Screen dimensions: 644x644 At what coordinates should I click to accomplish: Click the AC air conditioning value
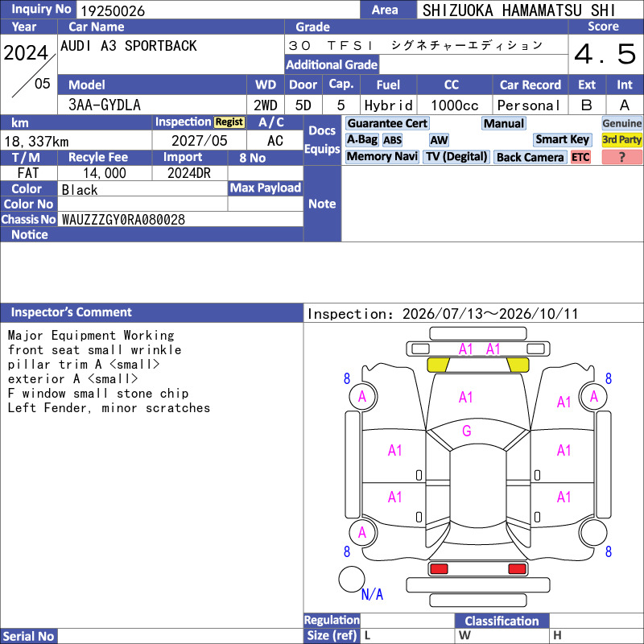tap(275, 141)
